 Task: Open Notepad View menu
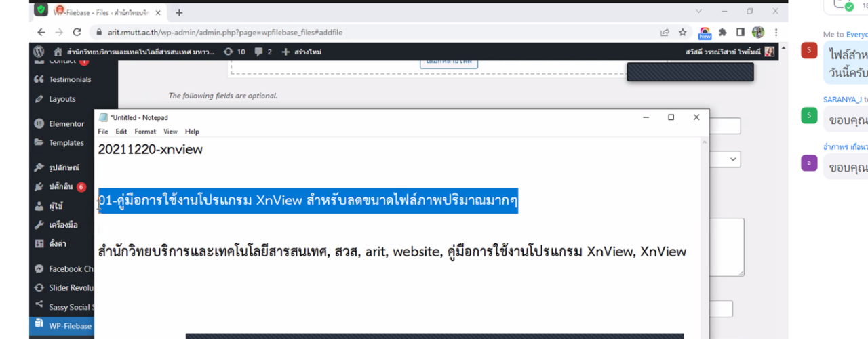(170, 132)
